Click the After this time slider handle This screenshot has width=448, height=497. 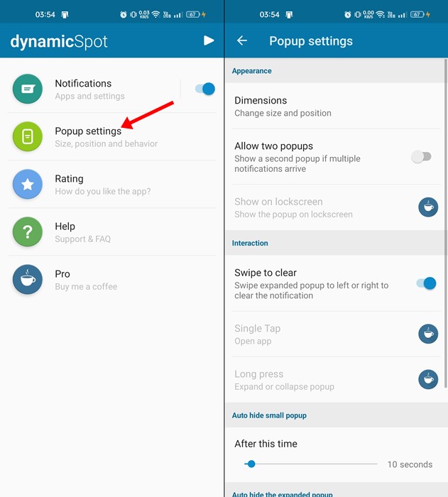coord(251,464)
